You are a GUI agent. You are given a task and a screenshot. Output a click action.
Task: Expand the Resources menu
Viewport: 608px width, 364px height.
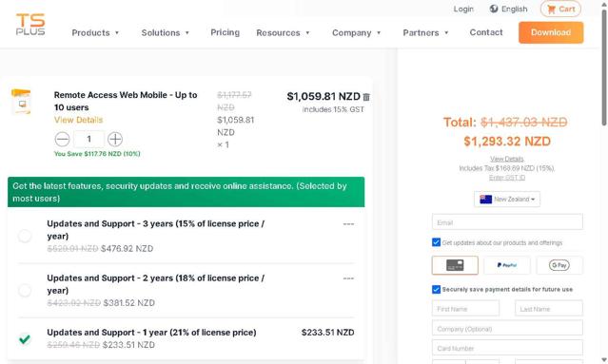[283, 32]
